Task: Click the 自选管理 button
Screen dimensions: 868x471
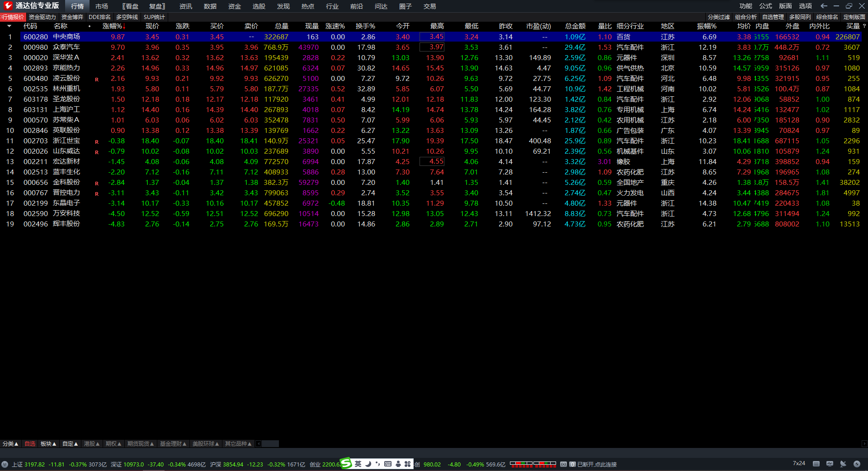Action: point(773,17)
